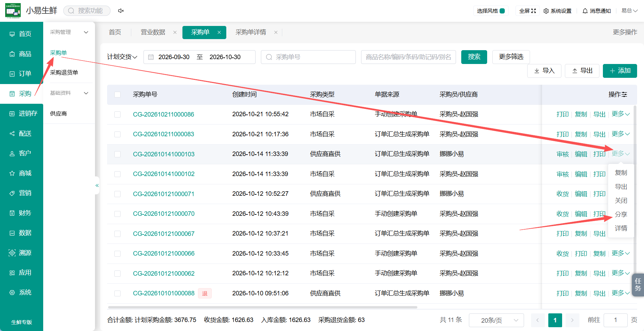
Task: Click the 商品名称/编码 search field
Action: click(x=408, y=57)
